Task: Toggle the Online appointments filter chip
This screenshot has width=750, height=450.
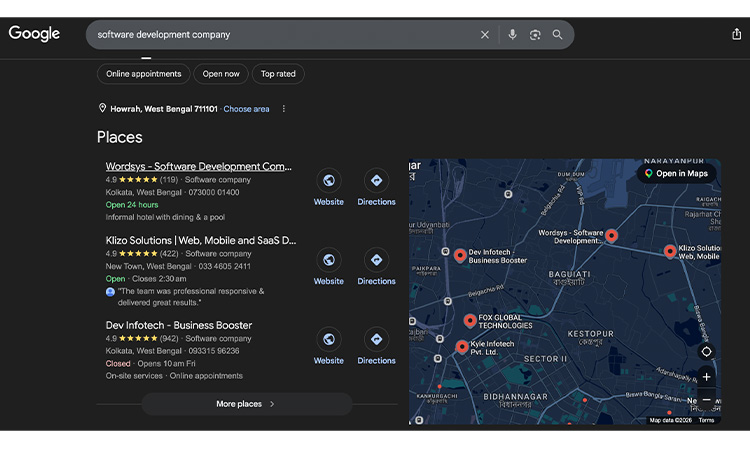Action: click(143, 74)
